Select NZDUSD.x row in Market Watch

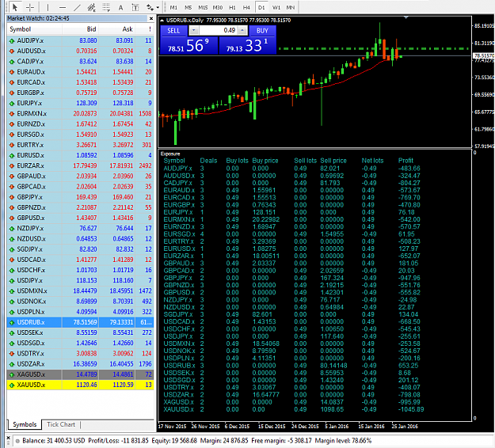coord(81,239)
